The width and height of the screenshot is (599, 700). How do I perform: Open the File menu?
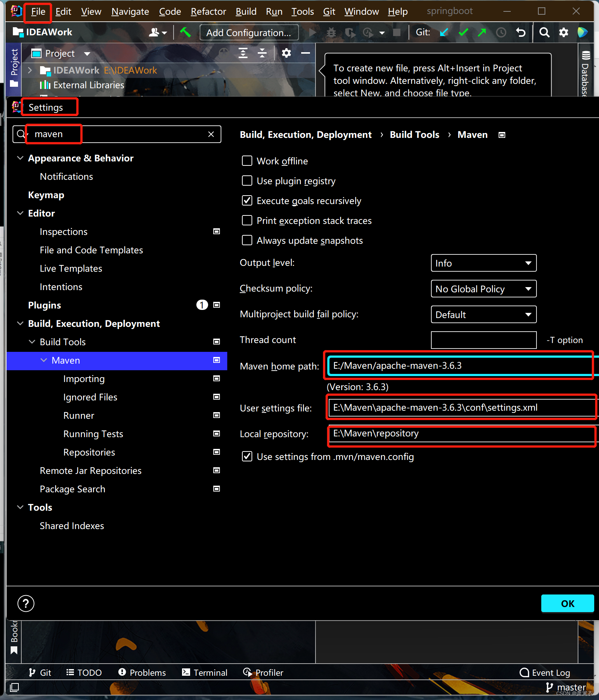(x=38, y=12)
